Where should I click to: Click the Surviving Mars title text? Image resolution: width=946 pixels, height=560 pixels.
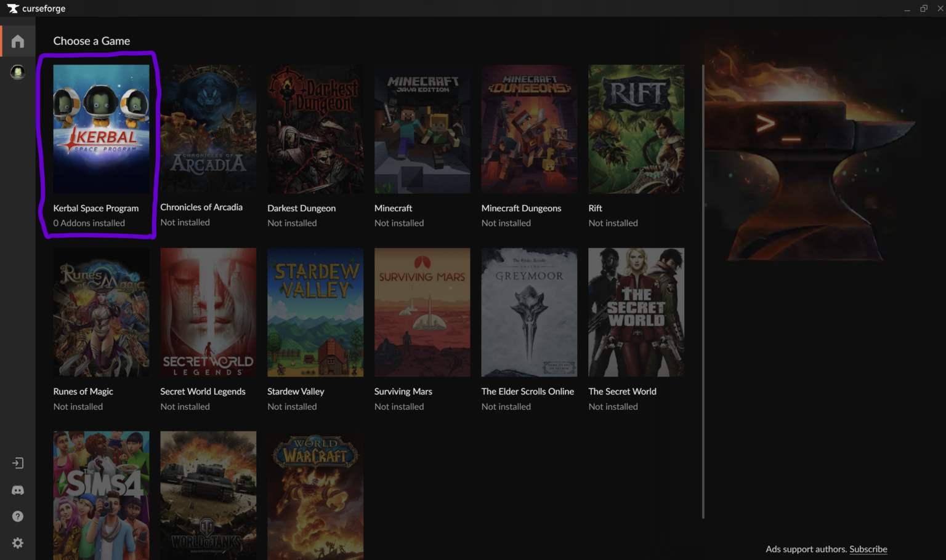coord(403,391)
